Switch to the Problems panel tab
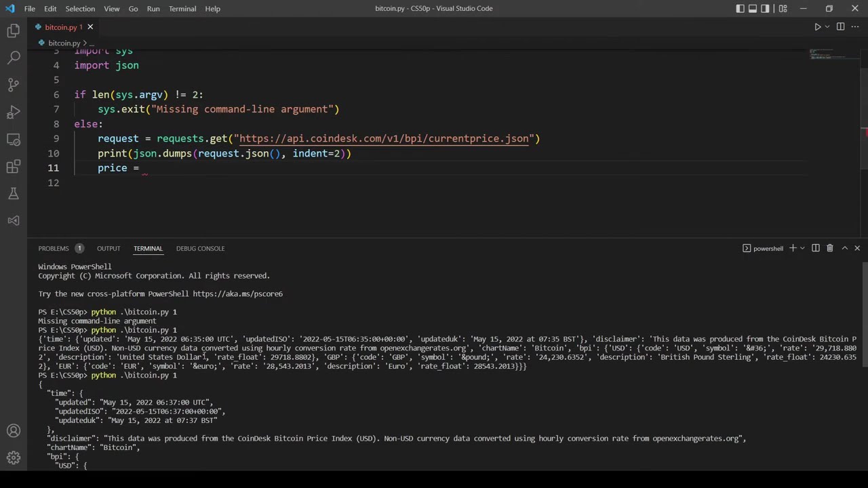Viewport: 868px width, 488px height. pos(54,248)
